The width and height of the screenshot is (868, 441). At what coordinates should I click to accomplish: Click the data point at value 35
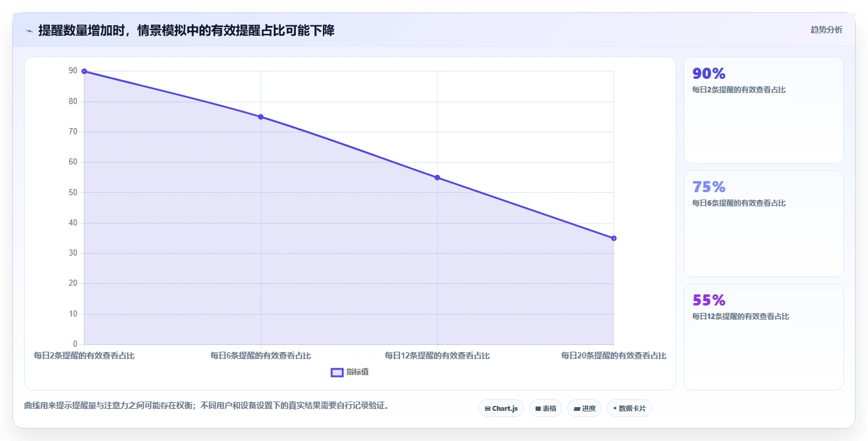point(613,238)
